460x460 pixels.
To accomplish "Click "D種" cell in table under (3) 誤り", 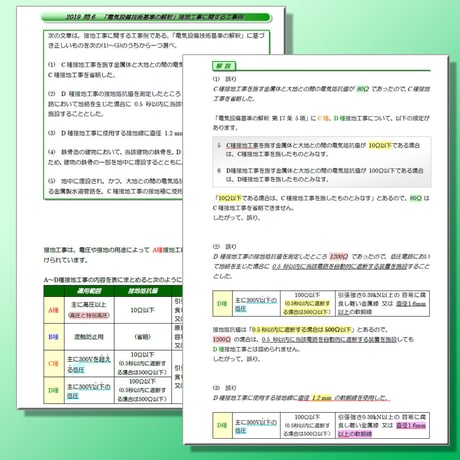I will pos(222,425).
